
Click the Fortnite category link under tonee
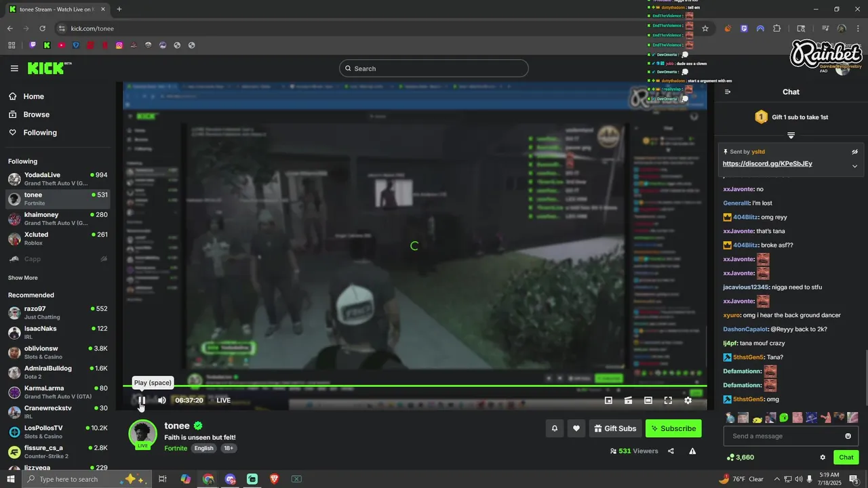tap(176, 449)
